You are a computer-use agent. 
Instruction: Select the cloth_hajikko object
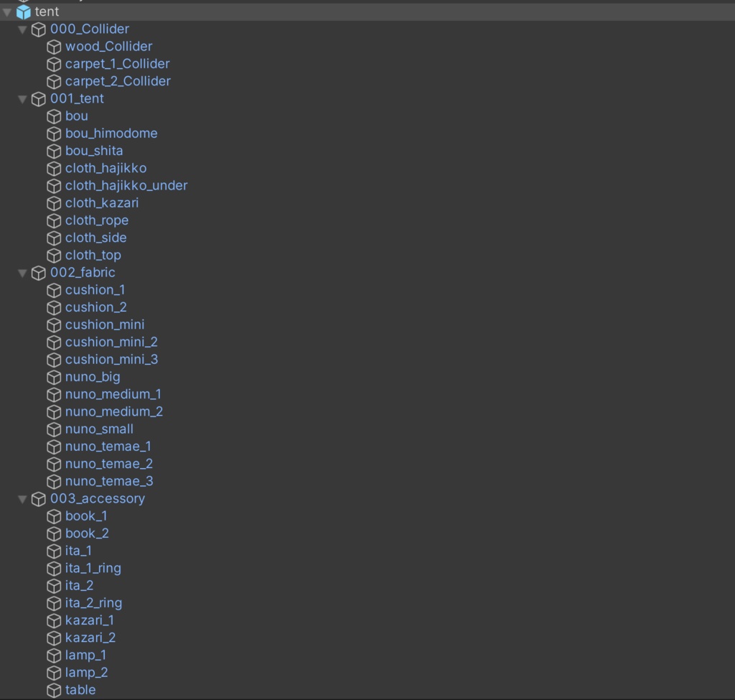[106, 168]
